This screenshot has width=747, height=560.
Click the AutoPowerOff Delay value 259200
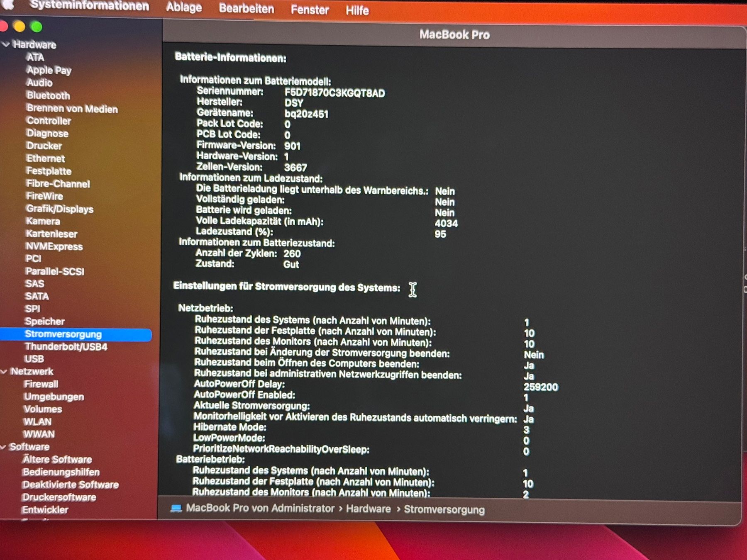click(x=541, y=387)
